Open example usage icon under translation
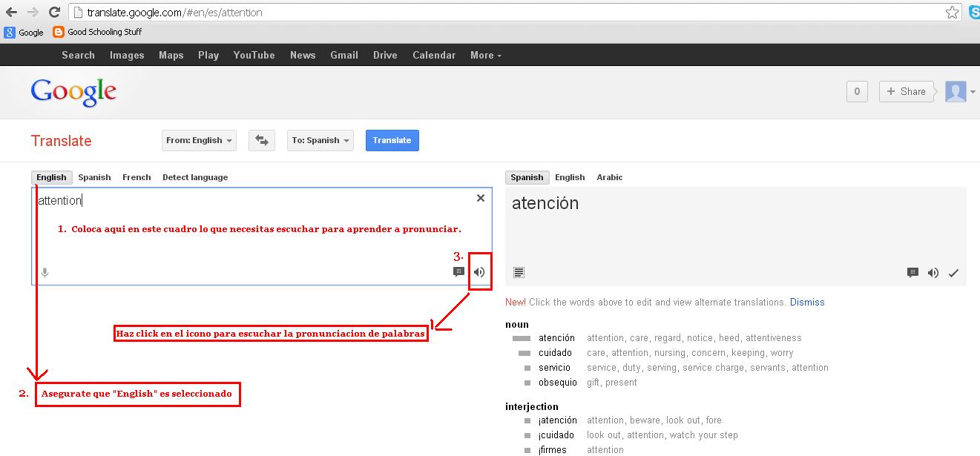Image resolution: width=980 pixels, height=456 pixels. [x=912, y=273]
